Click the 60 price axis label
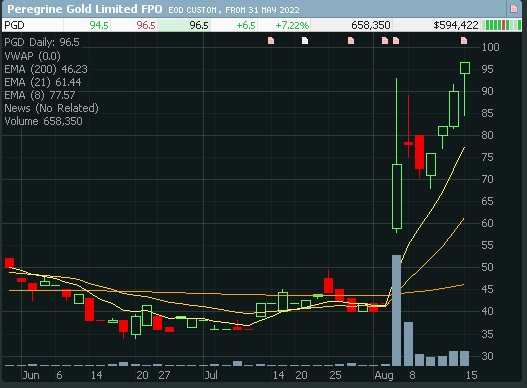 pos(487,223)
